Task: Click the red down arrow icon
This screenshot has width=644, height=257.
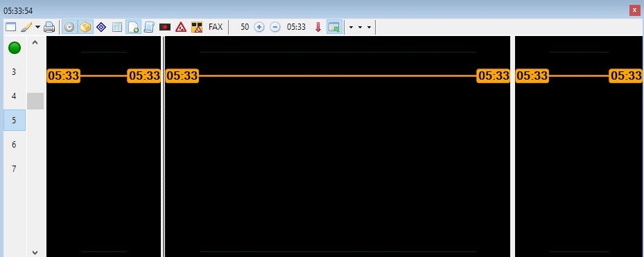Action: 318,27
